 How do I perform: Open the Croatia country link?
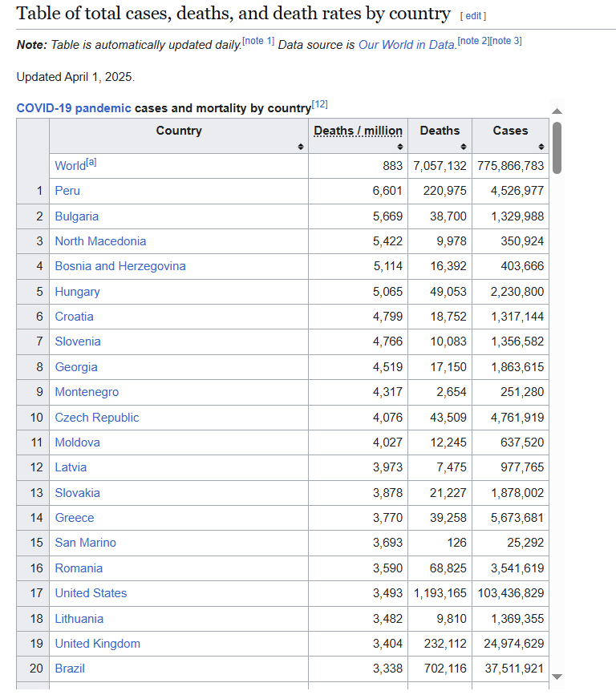74,317
